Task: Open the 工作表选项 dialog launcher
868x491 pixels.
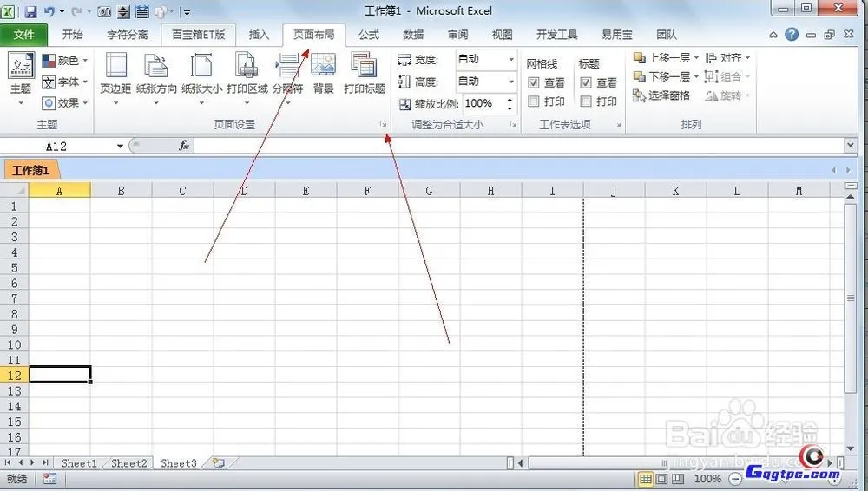Action: (617, 125)
